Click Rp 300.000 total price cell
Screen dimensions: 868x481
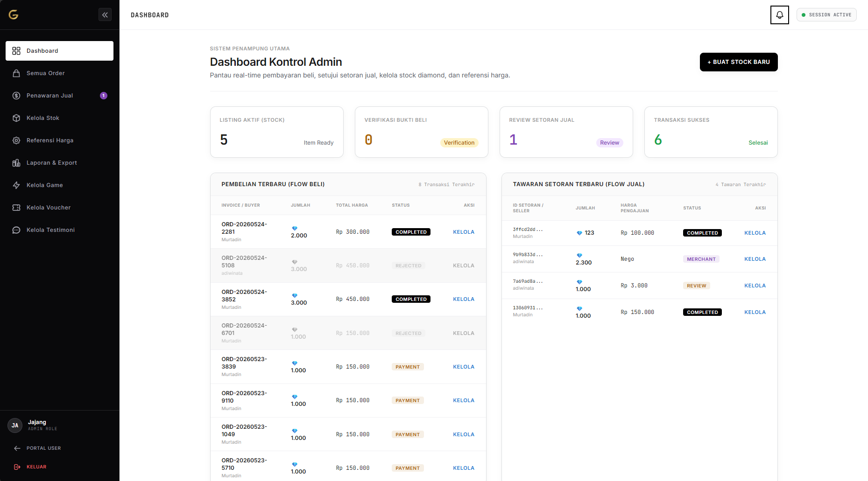point(353,232)
